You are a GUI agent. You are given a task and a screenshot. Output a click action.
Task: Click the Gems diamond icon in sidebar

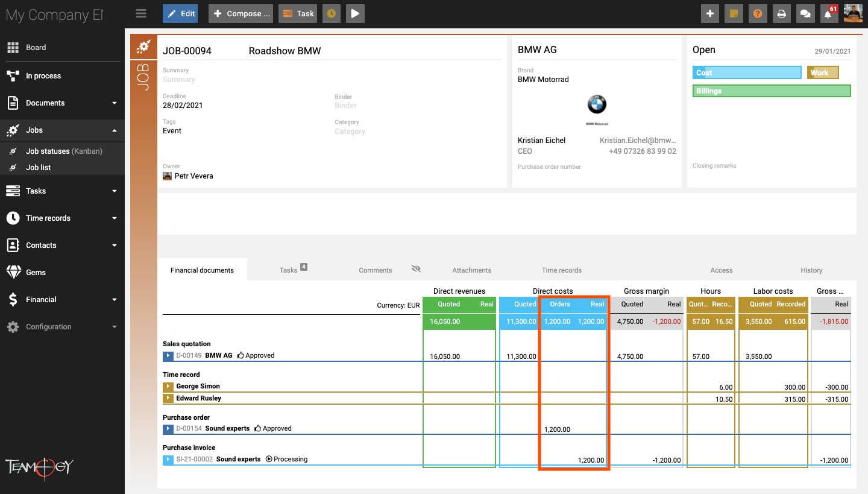[x=13, y=273]
